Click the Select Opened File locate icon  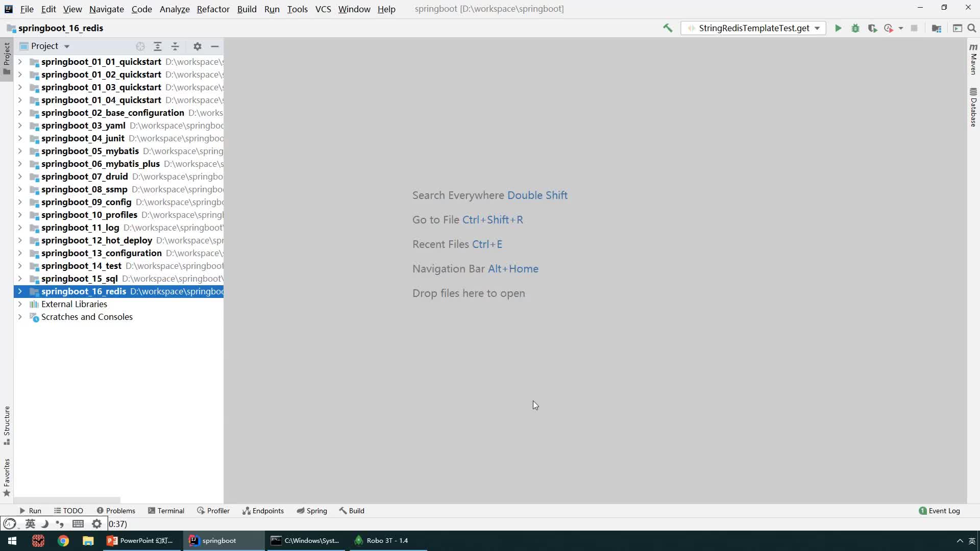(x=140, y=46)
